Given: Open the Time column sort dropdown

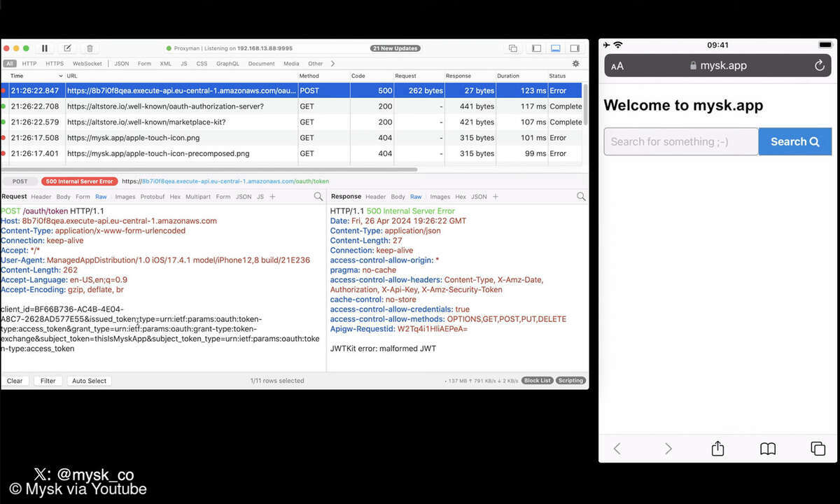Looking at the screenshot, I should (61, 76).
